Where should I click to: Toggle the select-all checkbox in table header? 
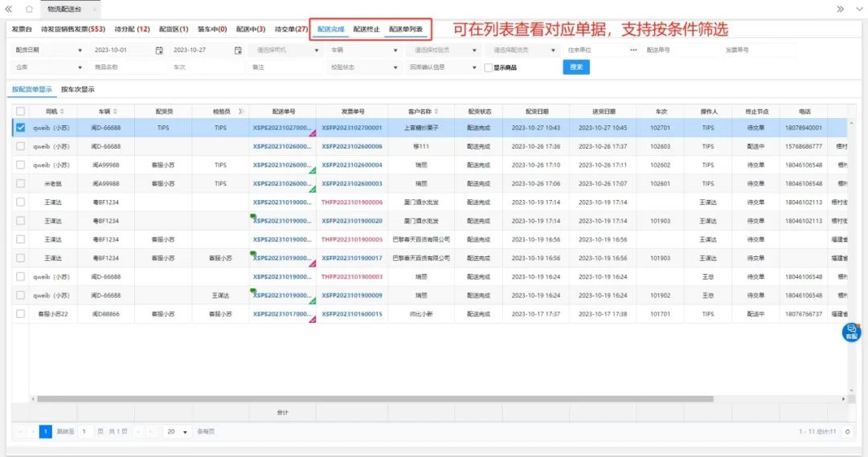tap(21, 112)
